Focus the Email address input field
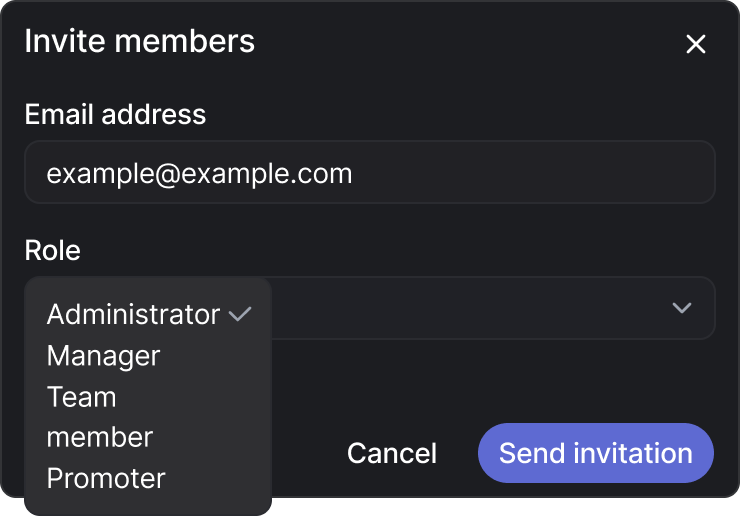 [369, 173]
